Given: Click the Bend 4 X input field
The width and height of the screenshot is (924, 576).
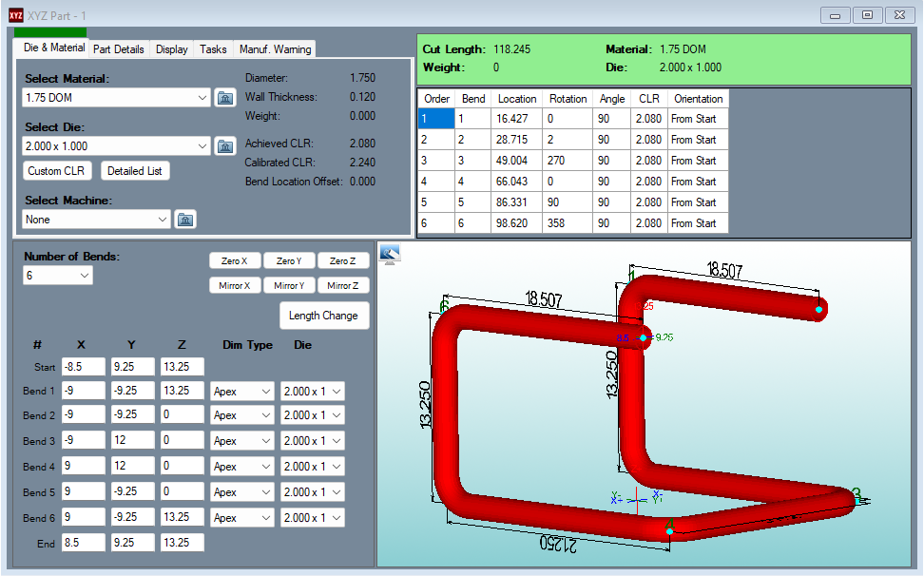Looking at the screenshot, I should (84, 466).
